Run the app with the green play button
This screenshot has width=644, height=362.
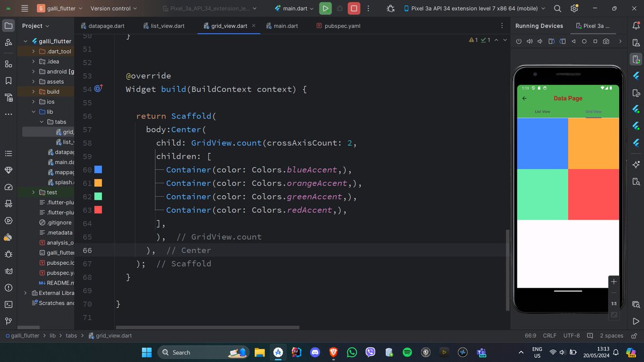[325, 9]
